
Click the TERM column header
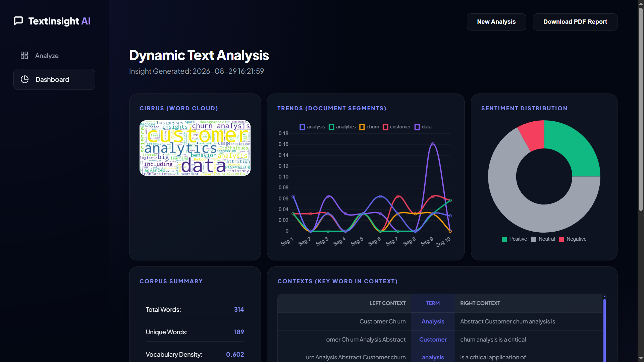pos(433,303)
